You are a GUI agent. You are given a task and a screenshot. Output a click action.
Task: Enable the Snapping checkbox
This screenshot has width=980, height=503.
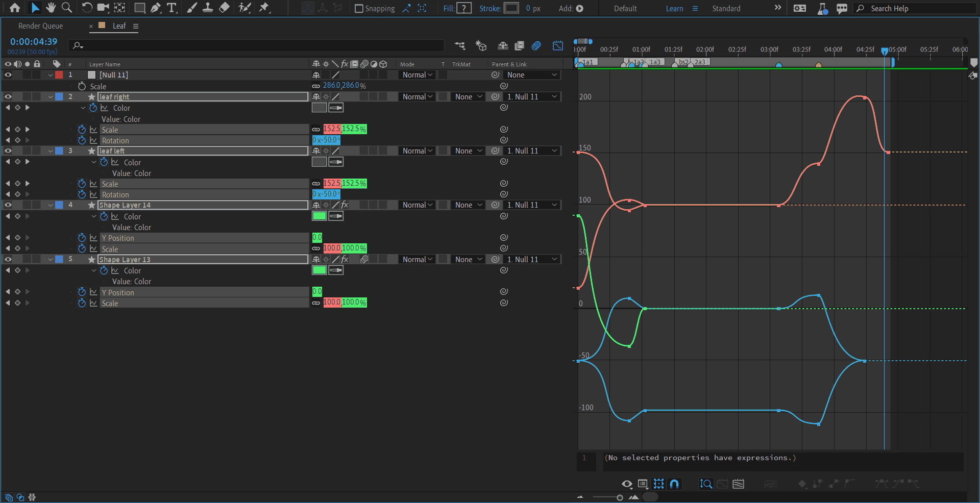pos(359,9)
